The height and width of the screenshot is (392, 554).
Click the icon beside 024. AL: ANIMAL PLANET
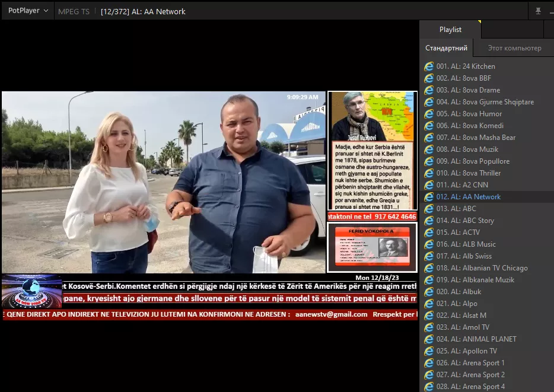429,339
